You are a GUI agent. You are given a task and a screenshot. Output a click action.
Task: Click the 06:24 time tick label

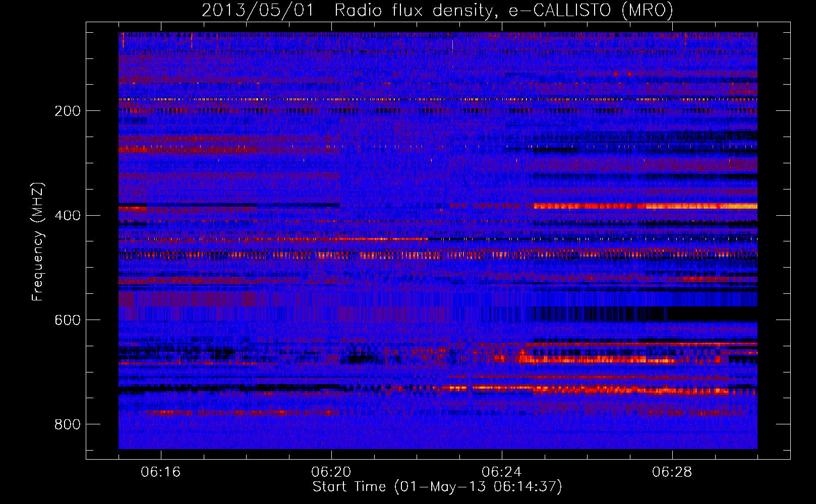502,472
